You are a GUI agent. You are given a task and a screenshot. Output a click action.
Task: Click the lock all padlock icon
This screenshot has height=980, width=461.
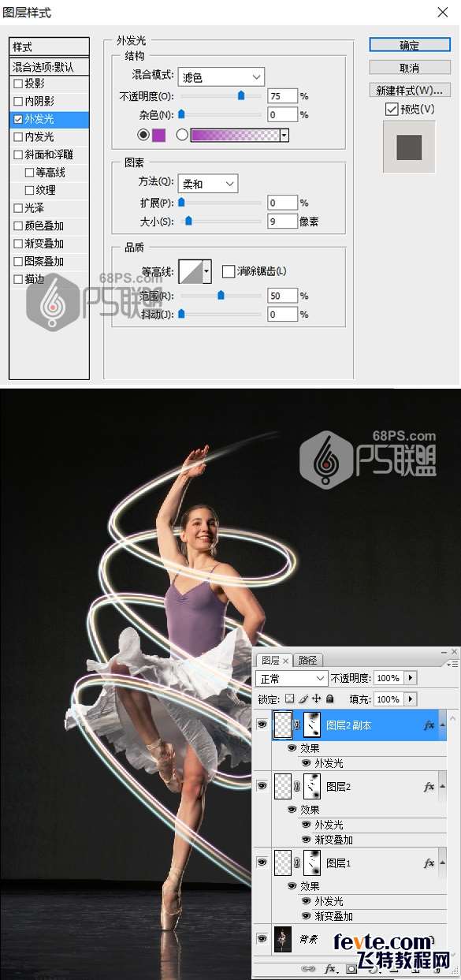[329, 699]
